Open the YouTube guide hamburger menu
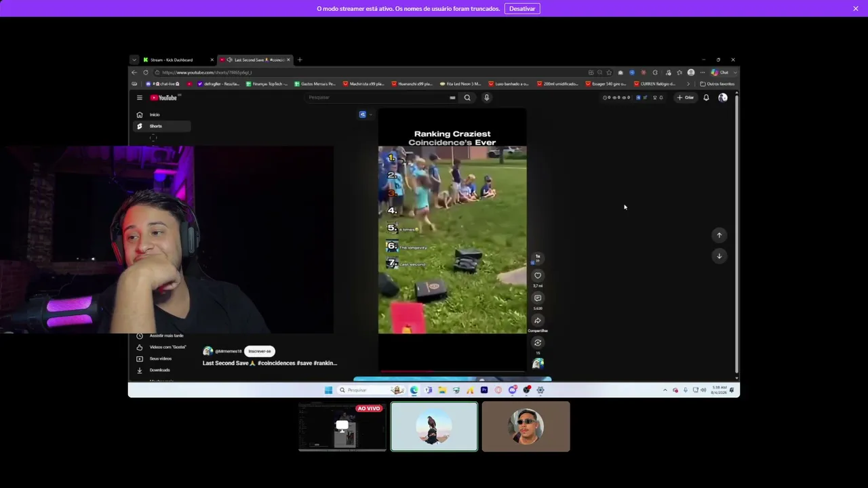Viewport: 868px width, 488px height. [x=140, y=98]
